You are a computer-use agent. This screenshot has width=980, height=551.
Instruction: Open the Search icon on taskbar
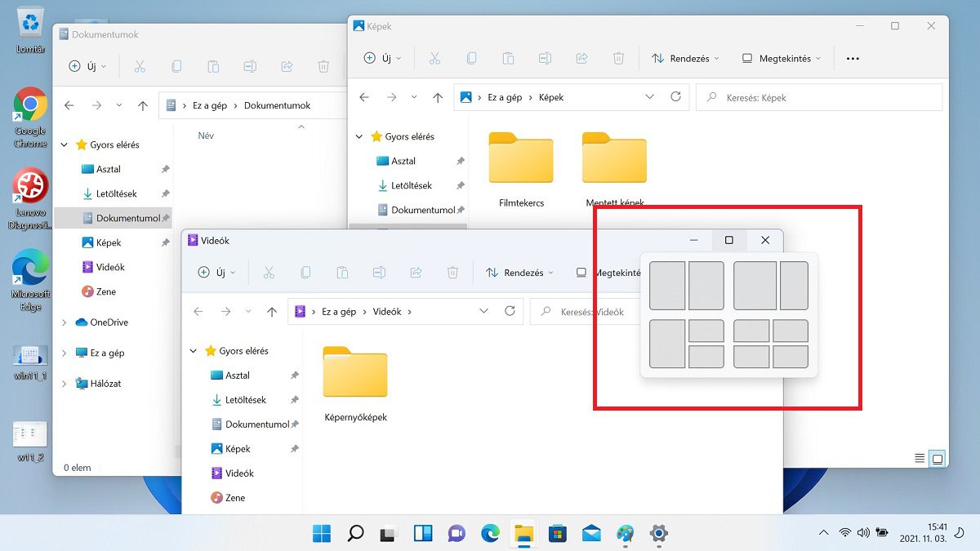pyautogui.click(x=355, y=534)
